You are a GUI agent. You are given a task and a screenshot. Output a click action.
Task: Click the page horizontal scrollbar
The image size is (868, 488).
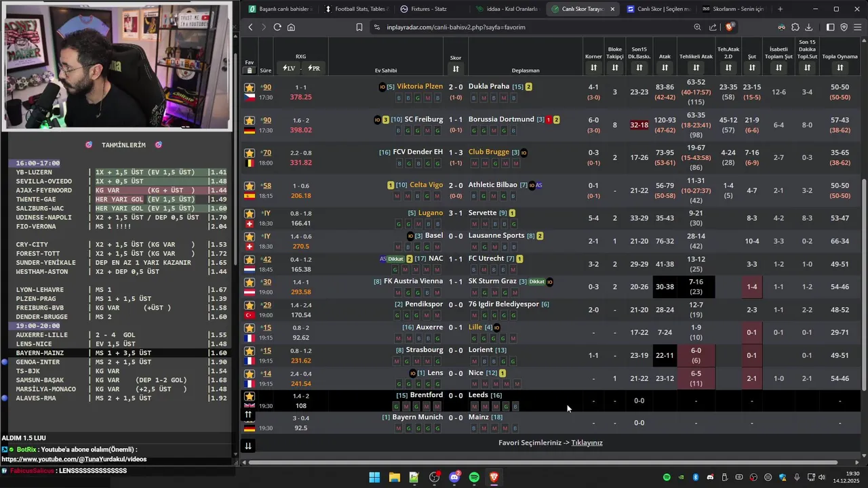pos(542,462)
